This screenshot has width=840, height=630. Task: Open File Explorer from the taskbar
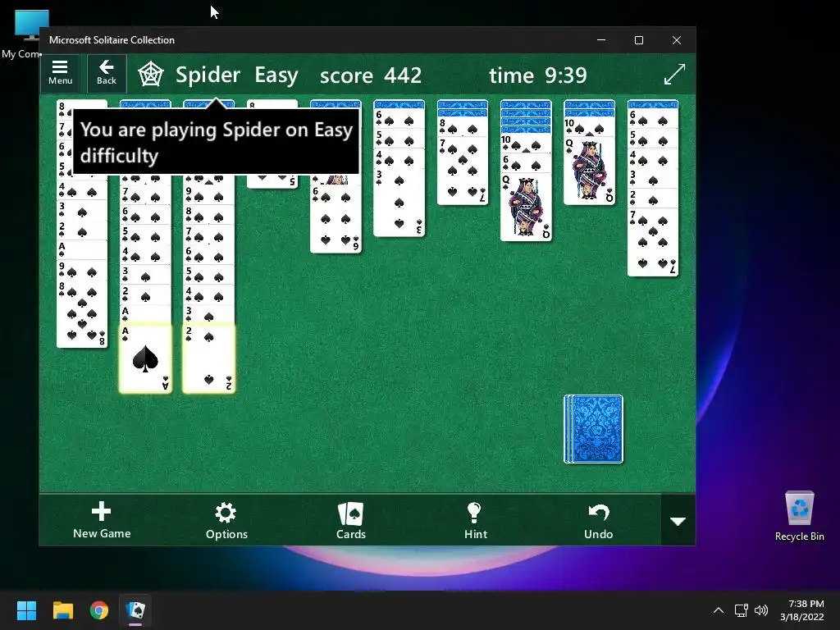[62, 610]
